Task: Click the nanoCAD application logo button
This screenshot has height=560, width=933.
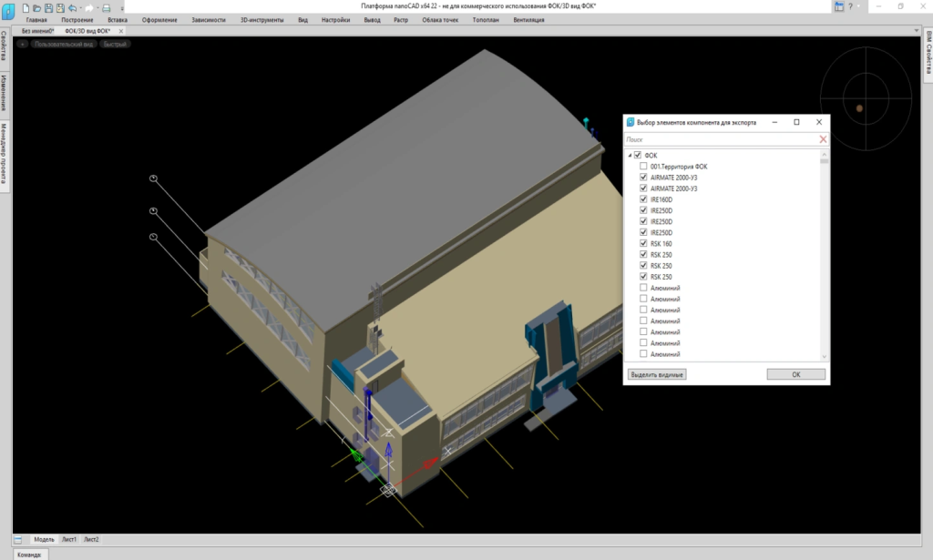Action: pyautogui.click(x=8, y=10)
